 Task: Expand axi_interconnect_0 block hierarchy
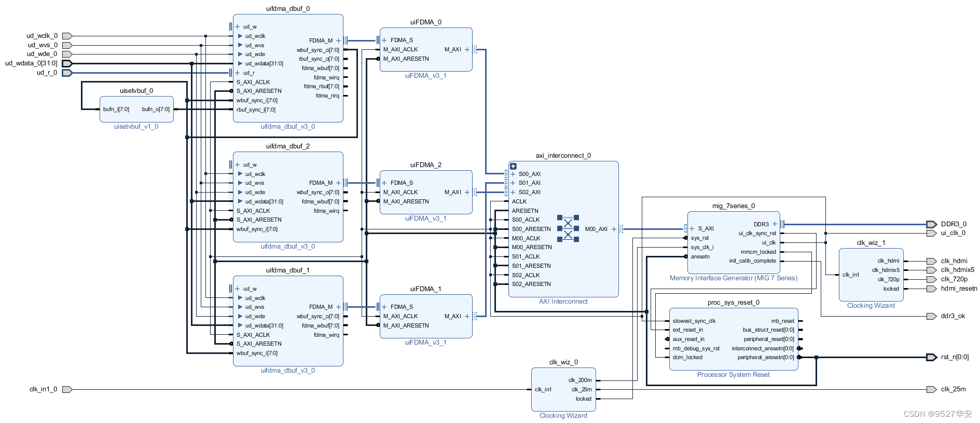(513, 167)
